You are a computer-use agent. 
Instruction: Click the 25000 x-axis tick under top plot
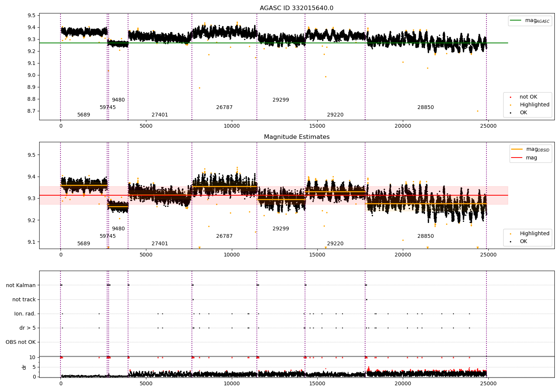tap(488, 126)
